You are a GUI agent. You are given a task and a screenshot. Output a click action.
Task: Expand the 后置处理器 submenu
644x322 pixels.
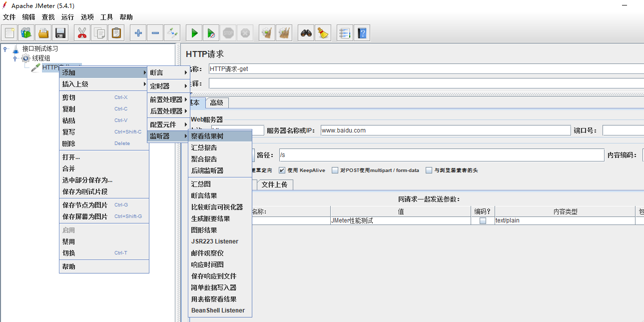[x=168, y=111]
